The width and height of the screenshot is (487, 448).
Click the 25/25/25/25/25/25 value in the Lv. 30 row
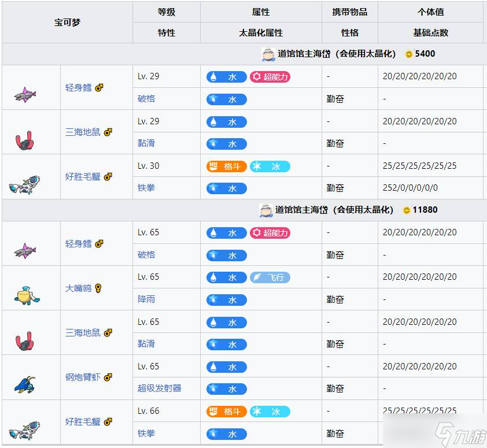tap(419, 166)
